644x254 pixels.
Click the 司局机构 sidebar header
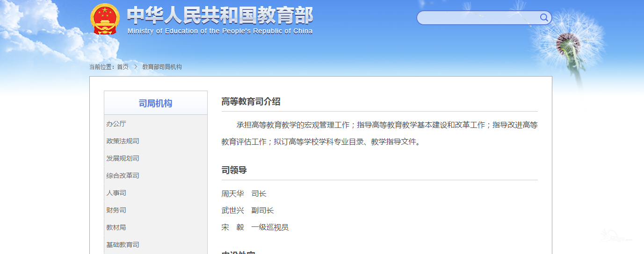[x=155, y=104]
